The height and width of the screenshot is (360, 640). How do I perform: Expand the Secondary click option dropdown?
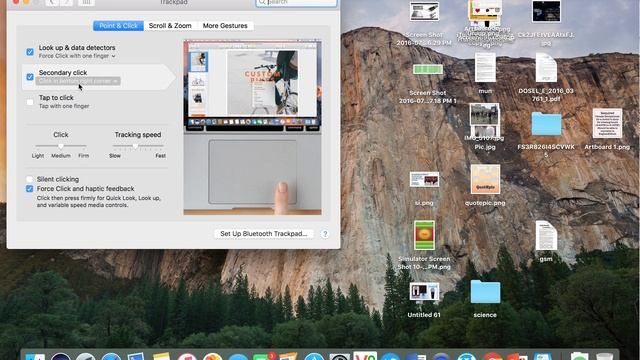pyautogui.click(x=78, y=81)
